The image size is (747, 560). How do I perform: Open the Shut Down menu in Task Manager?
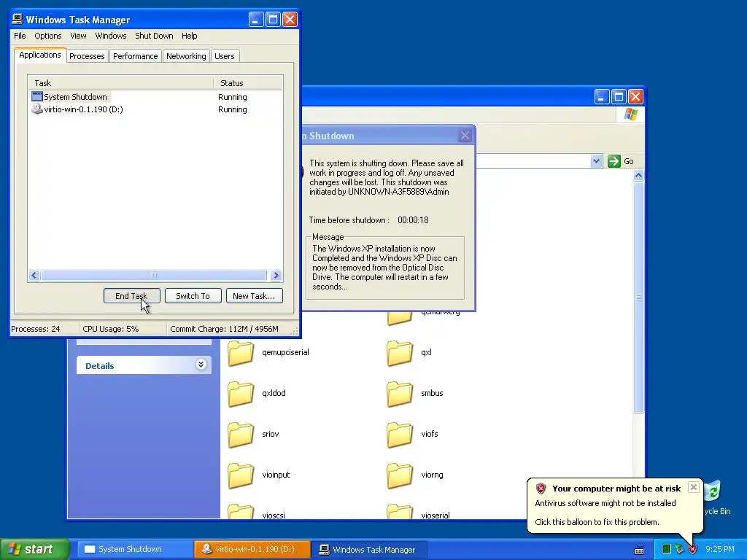pos(154,36)
